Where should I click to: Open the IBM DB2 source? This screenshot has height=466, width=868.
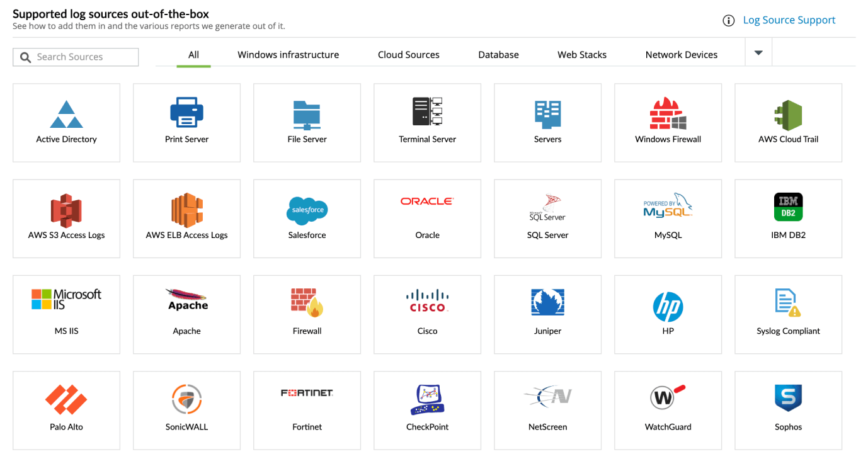(788, 219)
